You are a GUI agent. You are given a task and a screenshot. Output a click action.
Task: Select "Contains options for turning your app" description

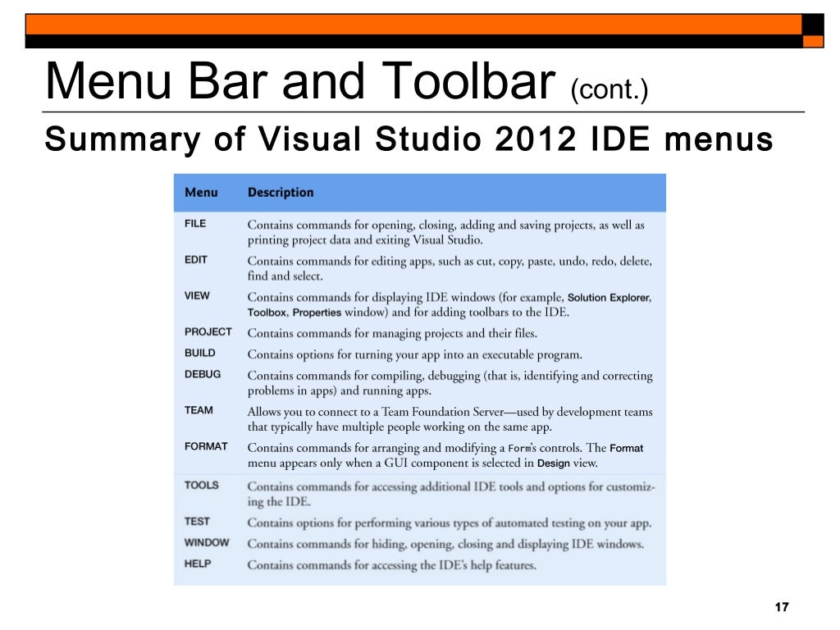[414, 354]
